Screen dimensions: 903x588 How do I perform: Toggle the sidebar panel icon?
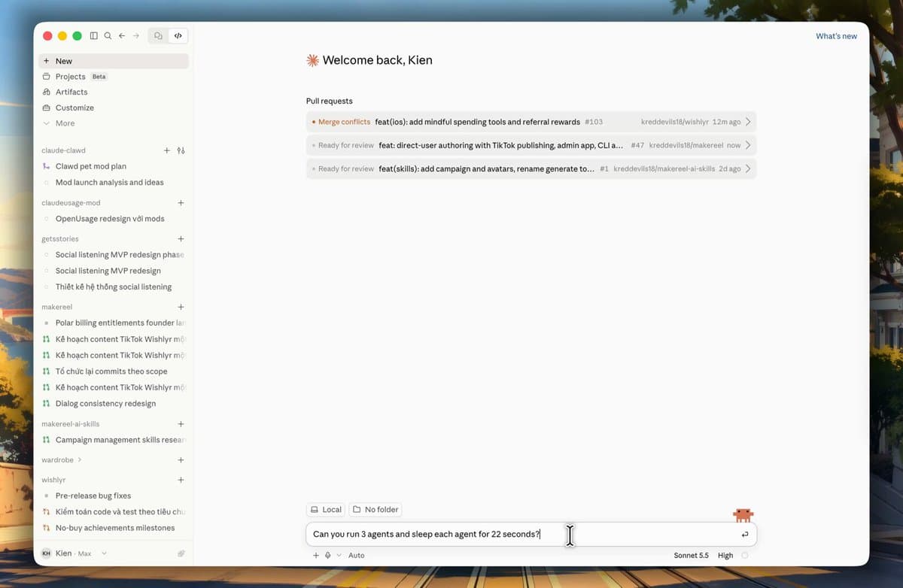point(93,35)
